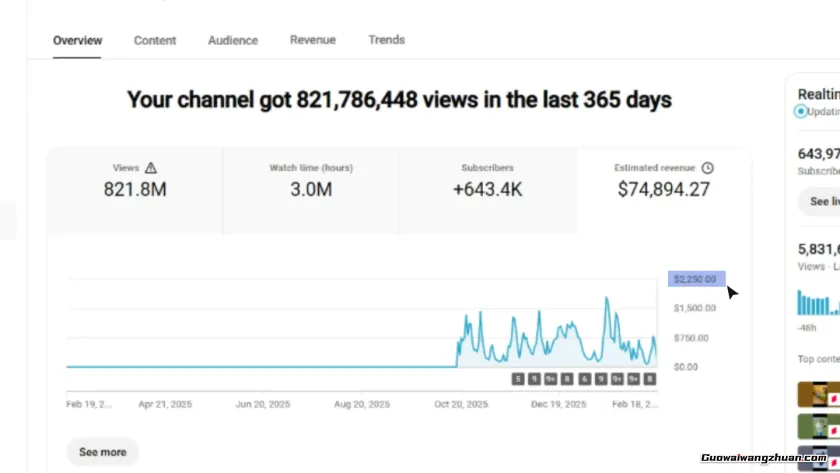Click the clock icon beside Estimated revenue
Screen dimensions: 840x473
(708, 168)
